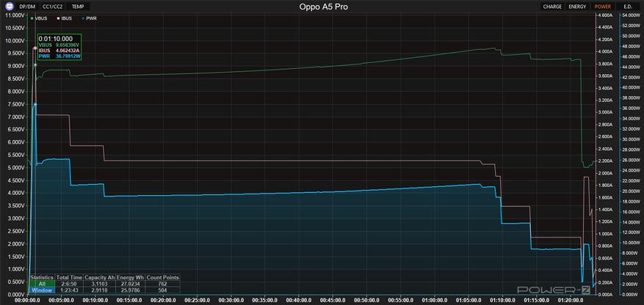Click the tooltip timestamp 0:01:10.000
The height and width of the screenshot is (305, 644).
click(x=56, y=39)
